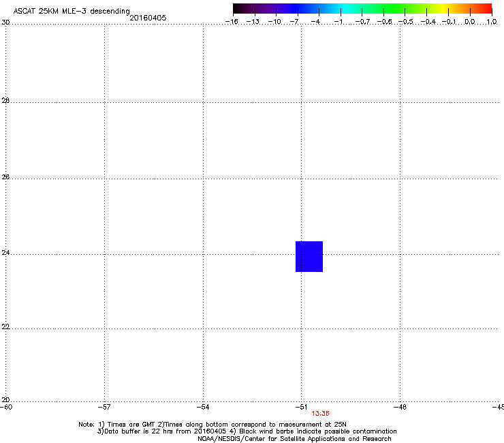
Task: Click the longitude label -48
Action: coord(400,408)
